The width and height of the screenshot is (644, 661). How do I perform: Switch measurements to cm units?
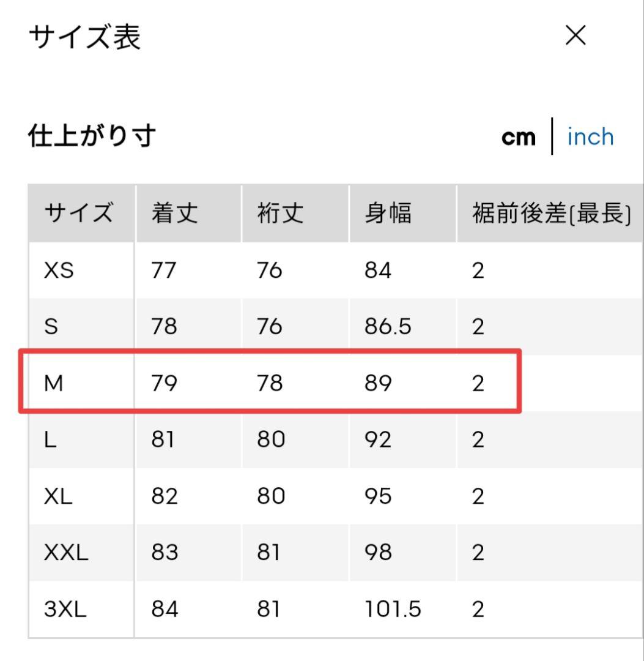click(519, 136)
